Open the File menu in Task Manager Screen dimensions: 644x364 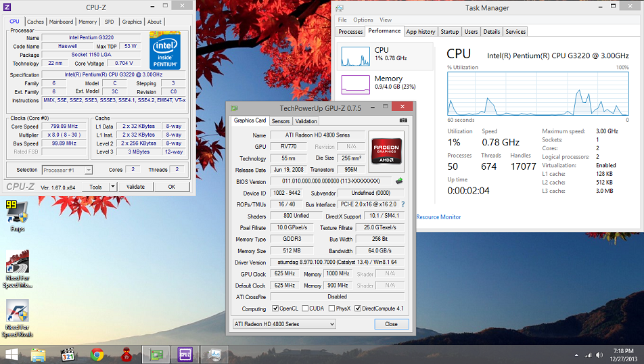pos(342,20)
